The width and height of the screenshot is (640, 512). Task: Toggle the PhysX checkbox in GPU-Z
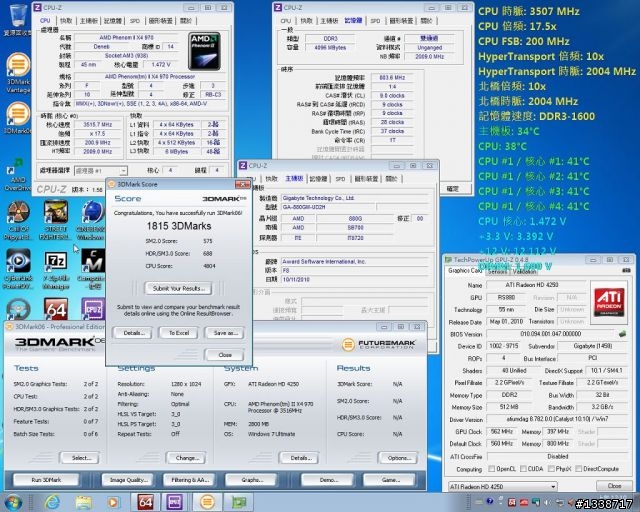[x=551, y=469]
